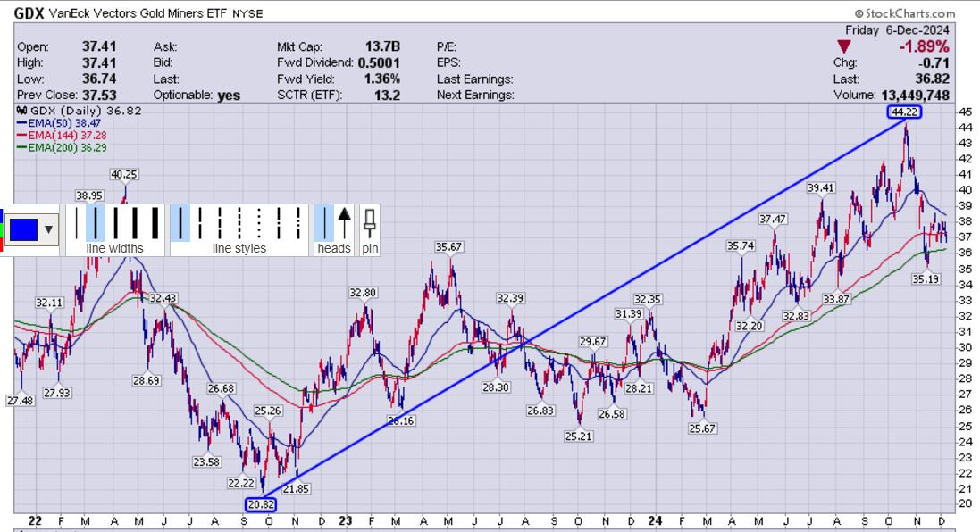Select the arrowhead line option

(344, 223)
